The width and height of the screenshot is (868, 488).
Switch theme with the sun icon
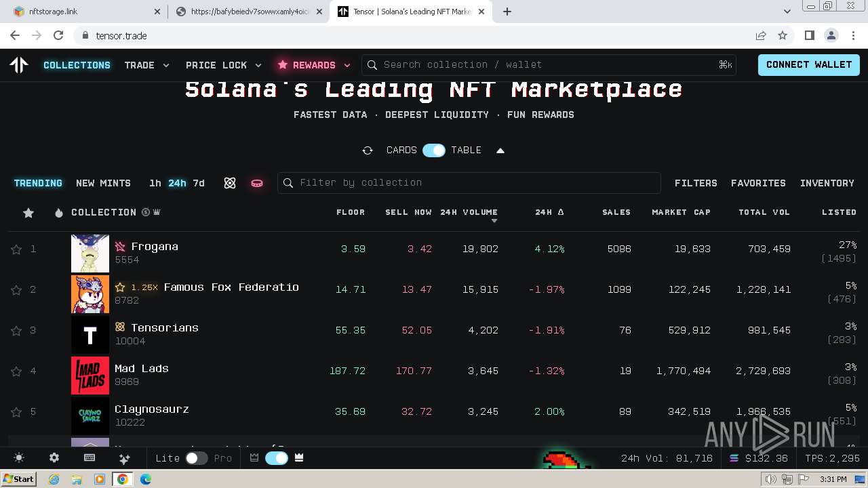(x=19, y=458)
